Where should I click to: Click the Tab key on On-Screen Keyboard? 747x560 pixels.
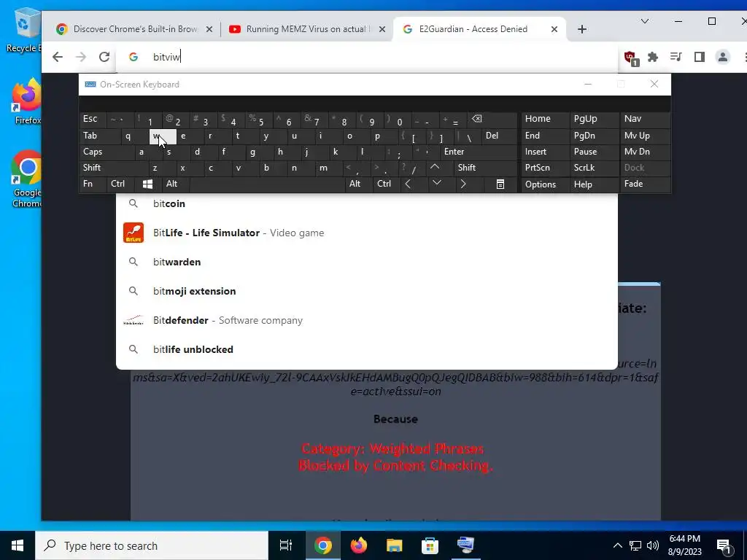(100, 136)
